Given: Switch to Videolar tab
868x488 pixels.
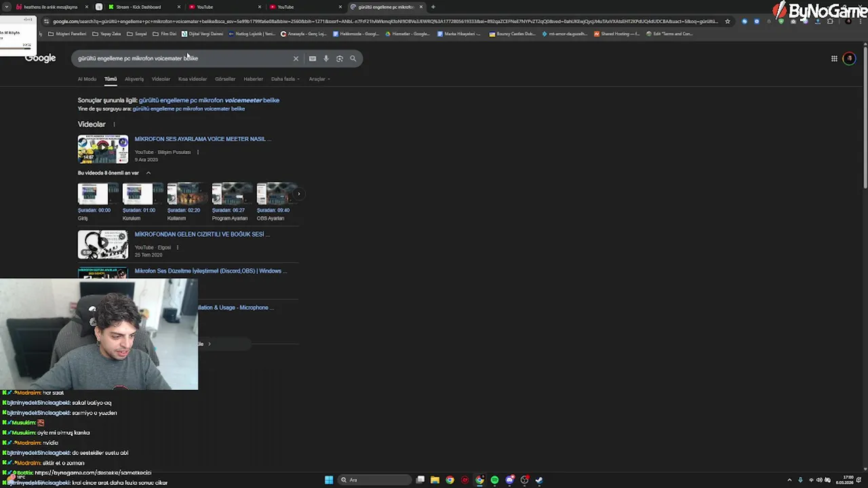Looking at the screenshot, I should coord(161,79).
